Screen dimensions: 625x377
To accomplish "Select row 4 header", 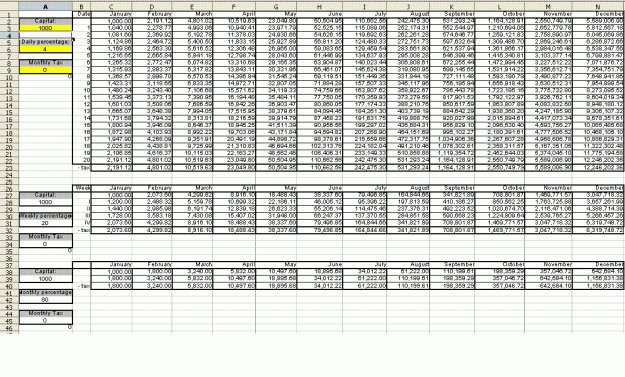I will tap(9, 35).
